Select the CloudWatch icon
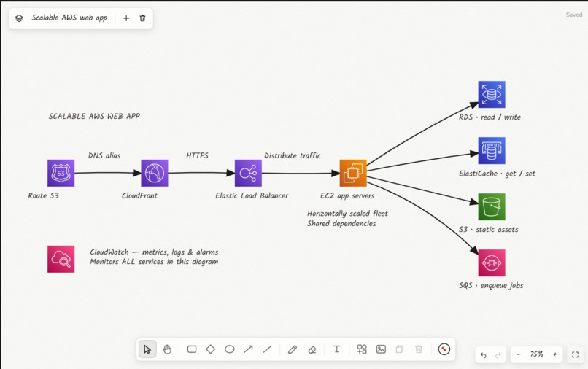 click(61, 259)
